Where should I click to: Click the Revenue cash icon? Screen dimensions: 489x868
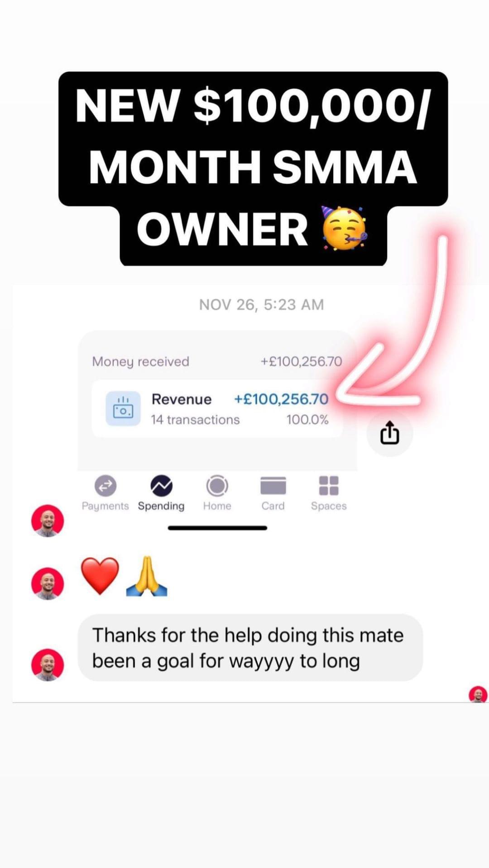[x=123, y=409]
